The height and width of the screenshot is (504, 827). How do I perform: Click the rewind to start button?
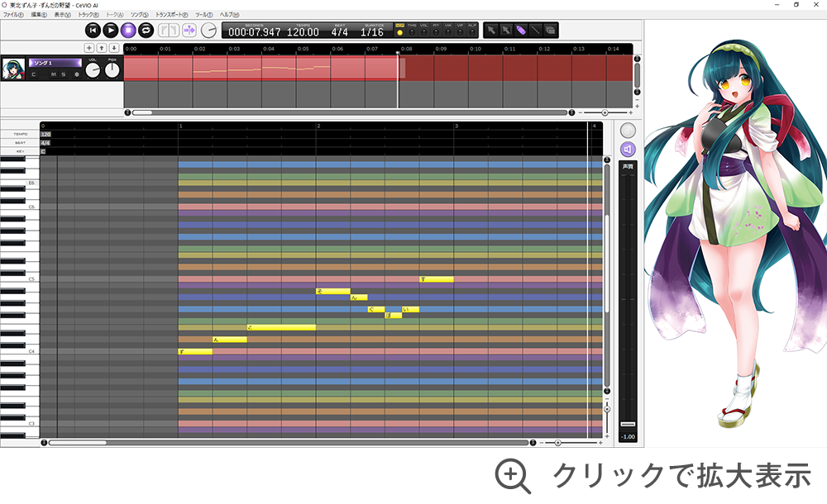click(93, 30)
